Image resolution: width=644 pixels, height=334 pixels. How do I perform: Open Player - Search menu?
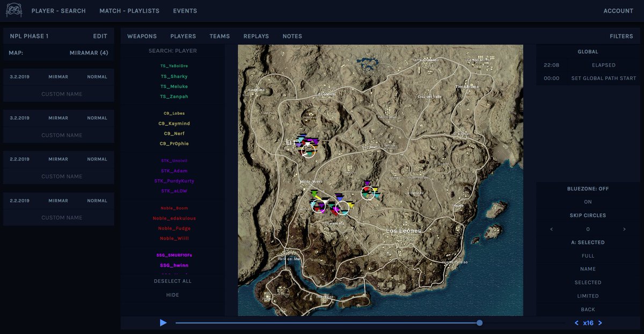pos(58,11)
